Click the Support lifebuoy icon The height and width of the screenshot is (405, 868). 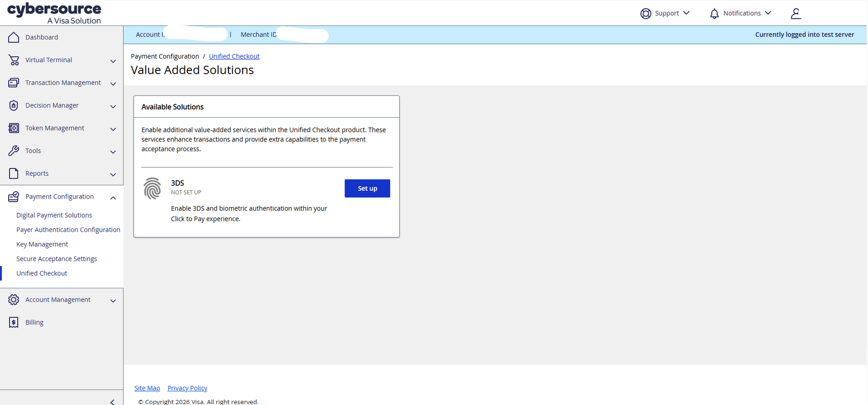click(646, 14)
